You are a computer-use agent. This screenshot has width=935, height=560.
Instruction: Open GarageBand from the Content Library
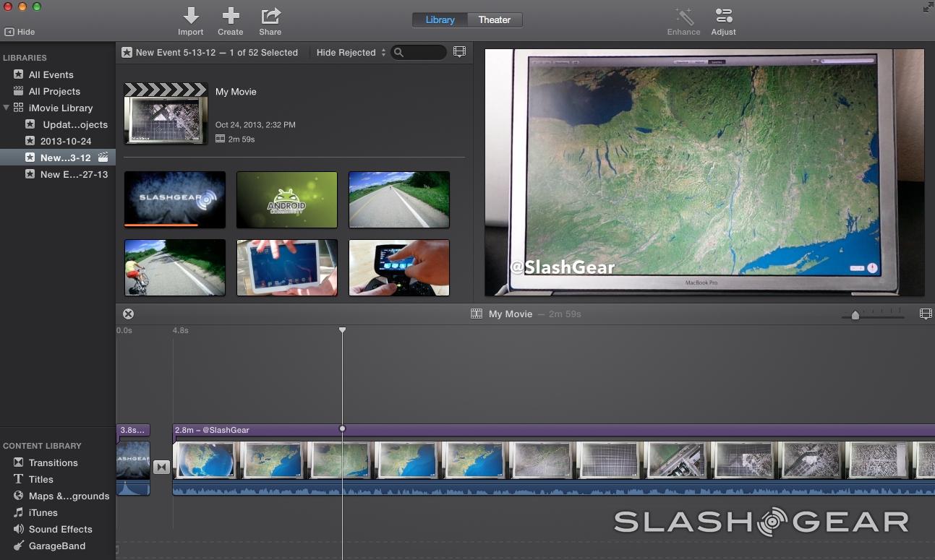click(x=58, y=546)
